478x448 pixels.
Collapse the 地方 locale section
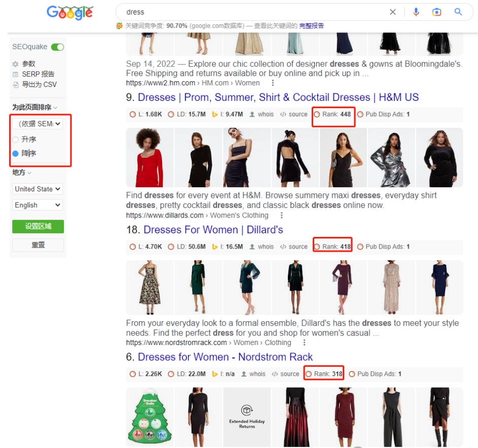[22, 173]
